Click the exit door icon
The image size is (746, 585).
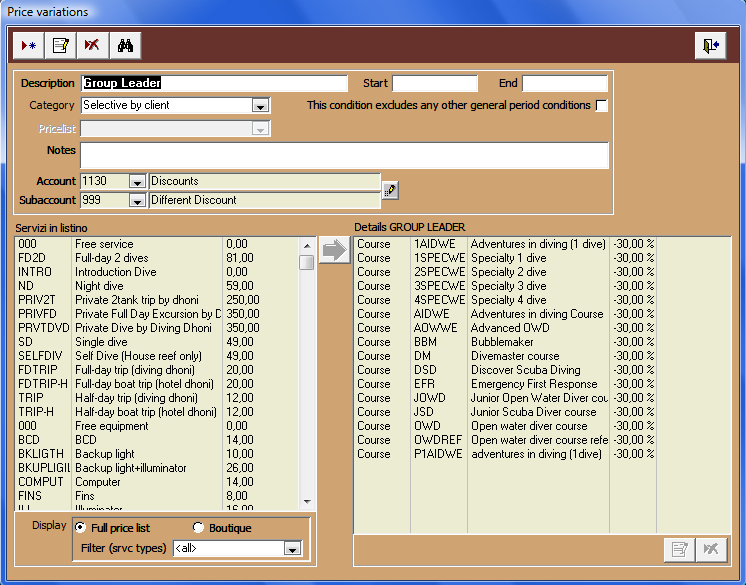click(x=710, y=46)
